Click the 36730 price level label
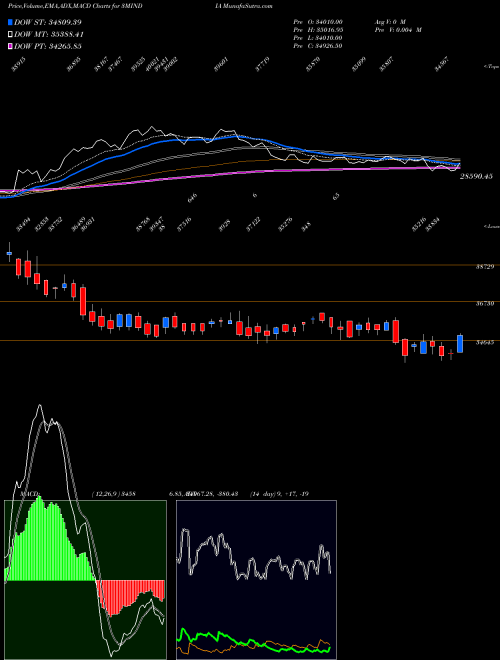The image size is (500, 660). (484, 303)
